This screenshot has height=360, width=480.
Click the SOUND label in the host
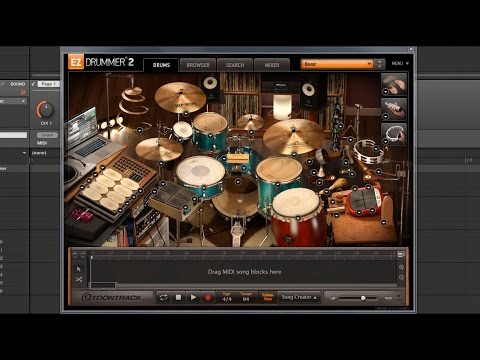coord(17,84)
